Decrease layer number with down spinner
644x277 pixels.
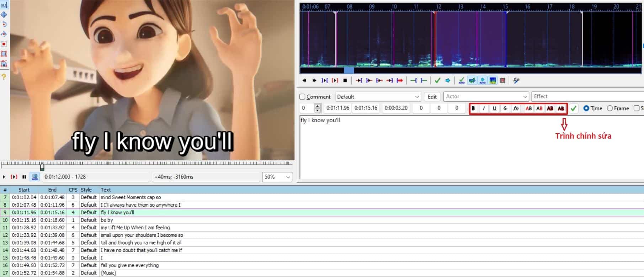click(318, 110)
